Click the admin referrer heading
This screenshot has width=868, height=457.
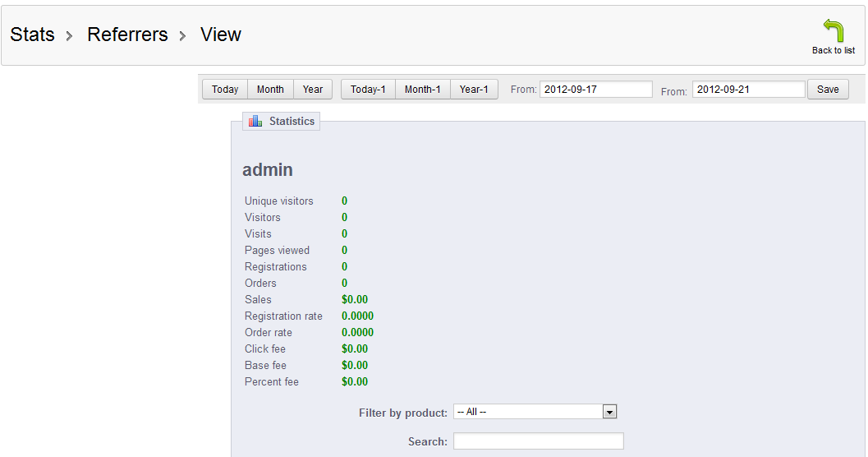tap(268, 170)
